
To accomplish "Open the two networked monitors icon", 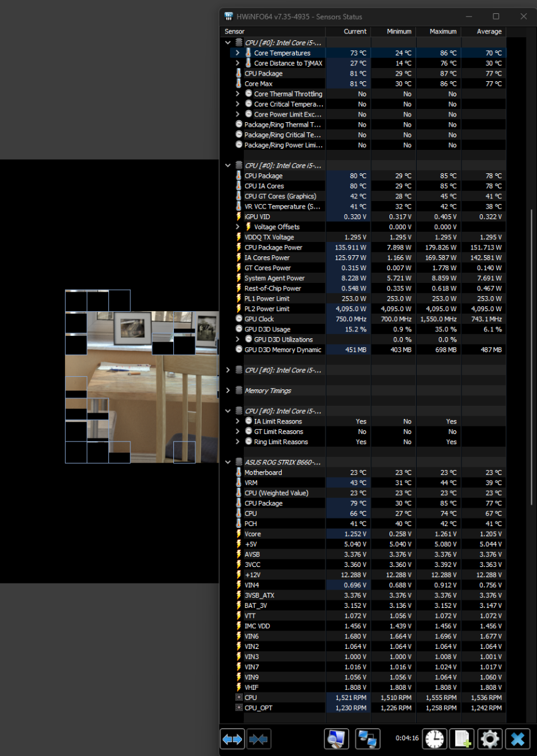I will (366, 739).
